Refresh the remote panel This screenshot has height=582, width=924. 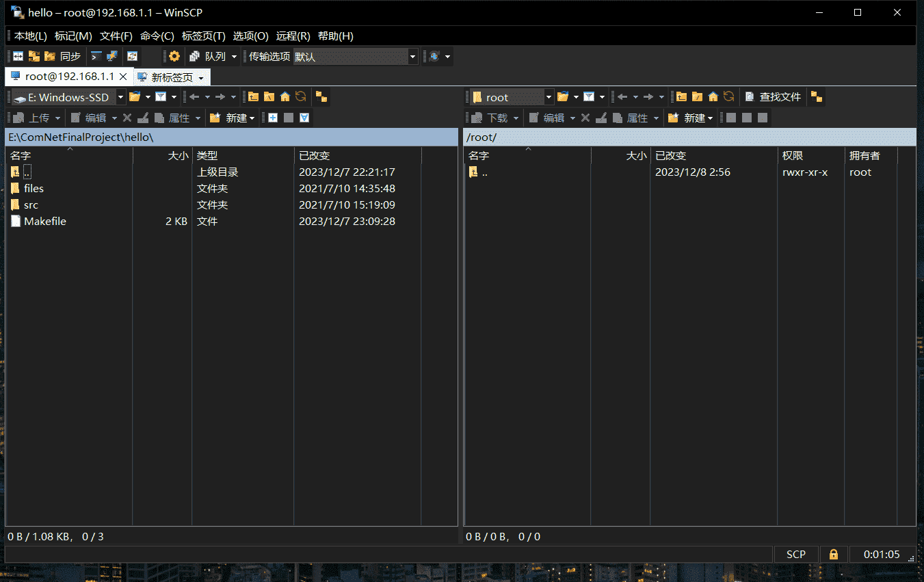(x=728, y=97)
